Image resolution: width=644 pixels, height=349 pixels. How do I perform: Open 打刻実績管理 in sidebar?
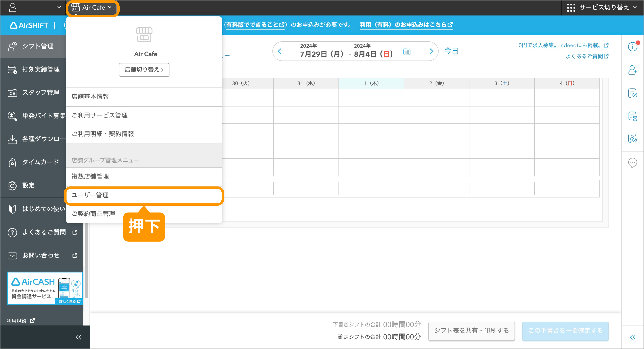click(x=33, y=69)
